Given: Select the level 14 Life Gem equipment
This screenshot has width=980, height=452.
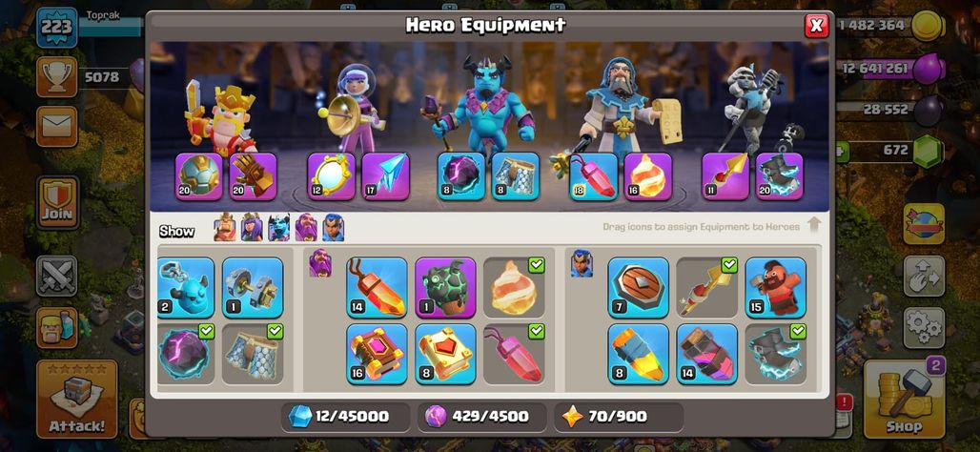Looking at the screenshot, I should click(377, 288).
